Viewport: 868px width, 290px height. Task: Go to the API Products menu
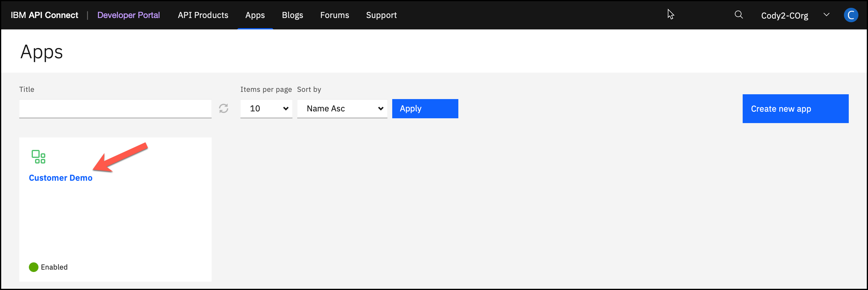203,15
